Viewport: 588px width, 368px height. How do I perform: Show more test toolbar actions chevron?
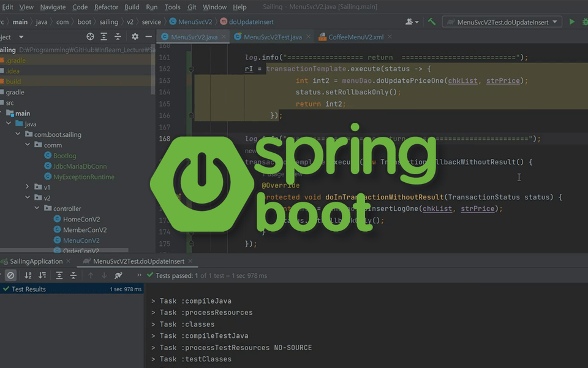pos(139,275)
